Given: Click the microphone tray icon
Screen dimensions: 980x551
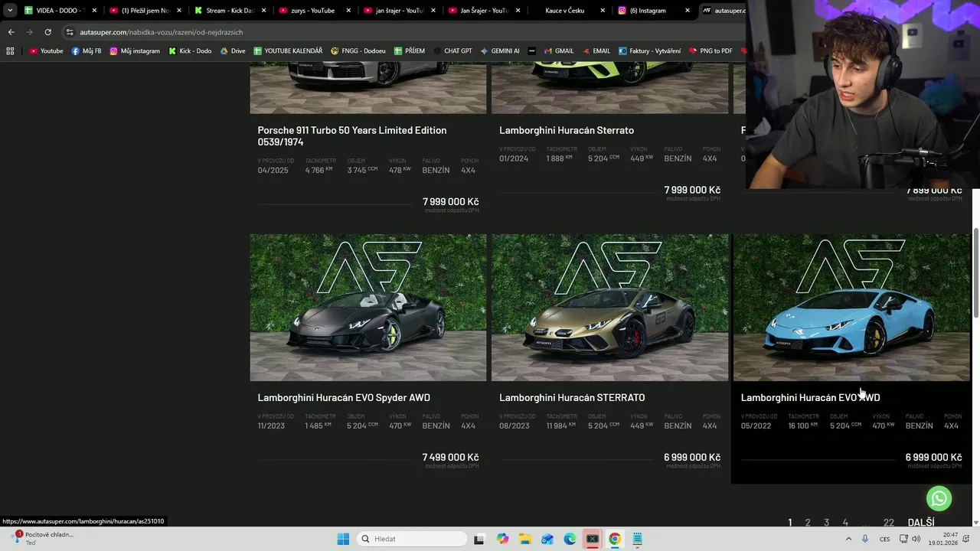Looking at the screenshot, I should click(x=865, y=539).
